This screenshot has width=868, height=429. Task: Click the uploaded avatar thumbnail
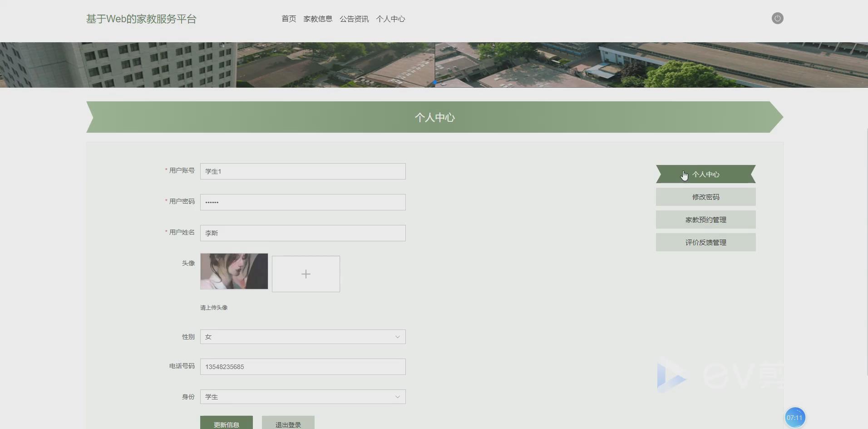pos(234,271)
